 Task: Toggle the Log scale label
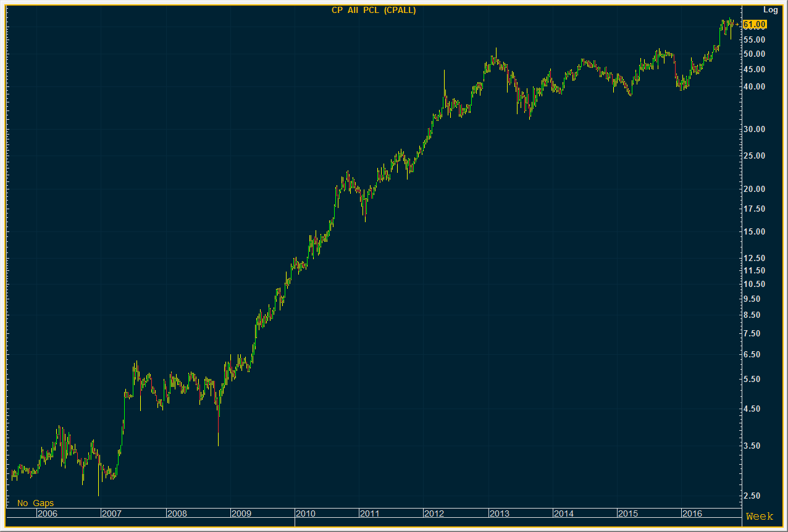point(771,9)
